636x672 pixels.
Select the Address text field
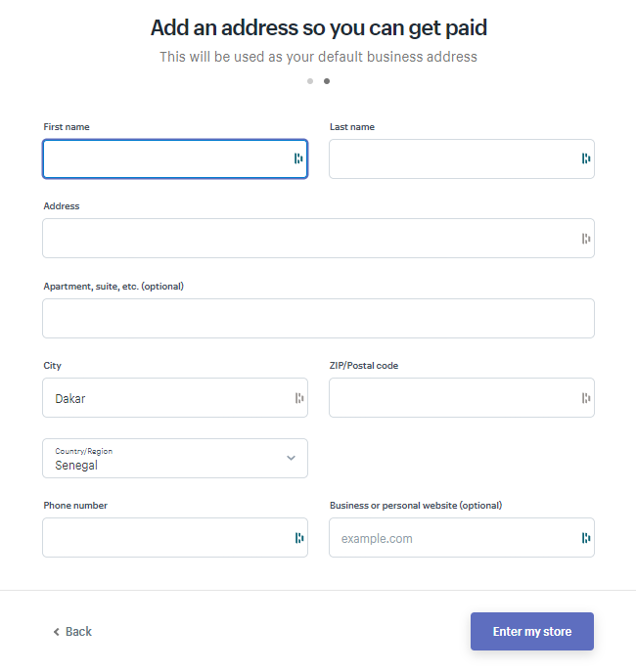pos(318,239)
